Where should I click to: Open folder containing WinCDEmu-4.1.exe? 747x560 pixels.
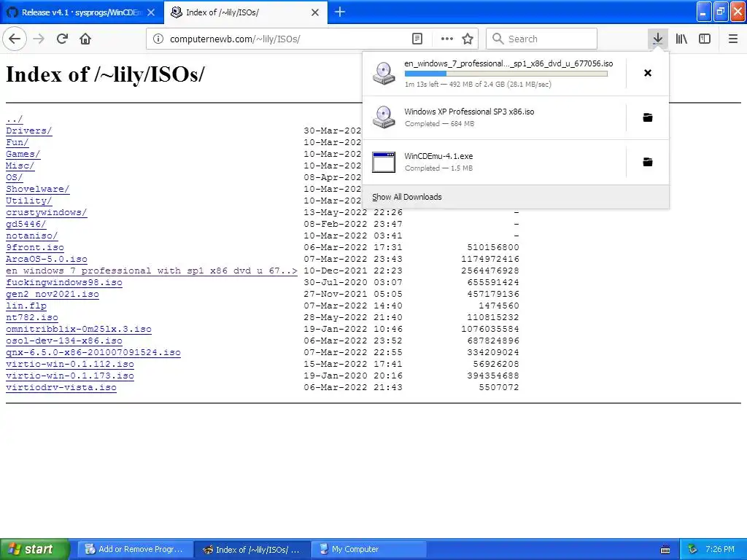[648, 162]
